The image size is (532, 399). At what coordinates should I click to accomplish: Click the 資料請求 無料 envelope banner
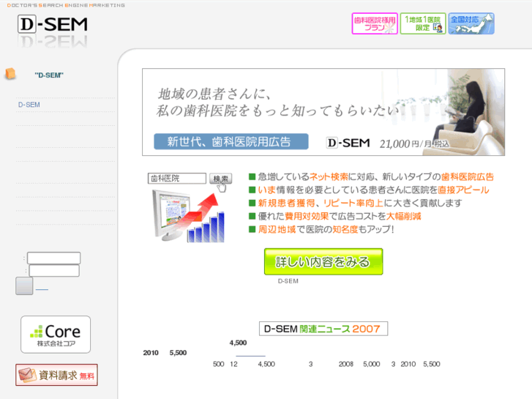[56, 375]
